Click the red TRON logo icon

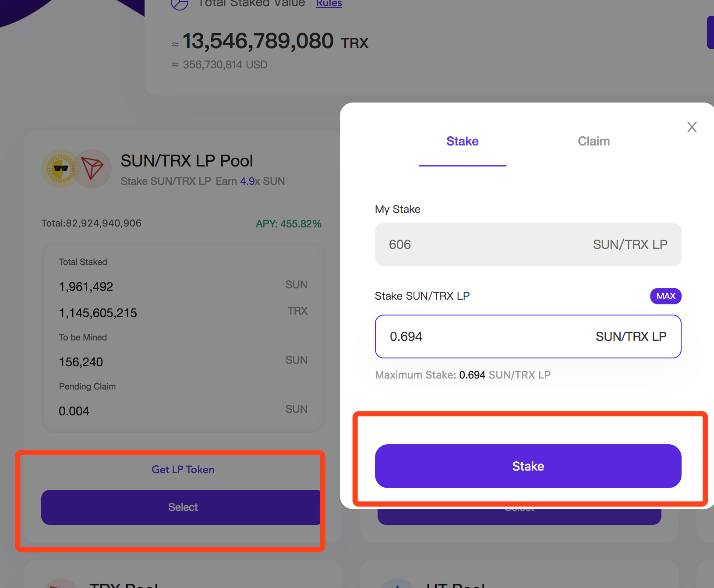pos(92,169)
